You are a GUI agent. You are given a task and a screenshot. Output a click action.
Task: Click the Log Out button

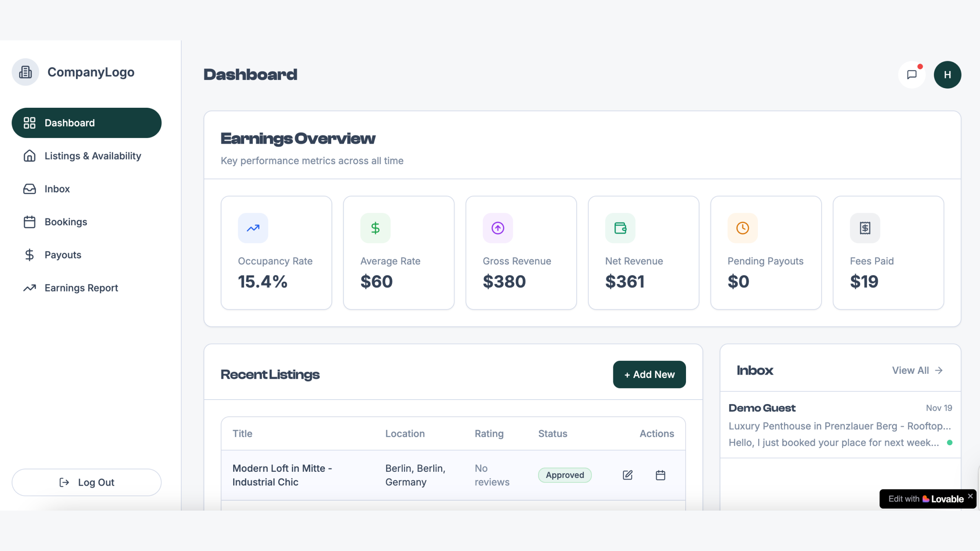87,482
